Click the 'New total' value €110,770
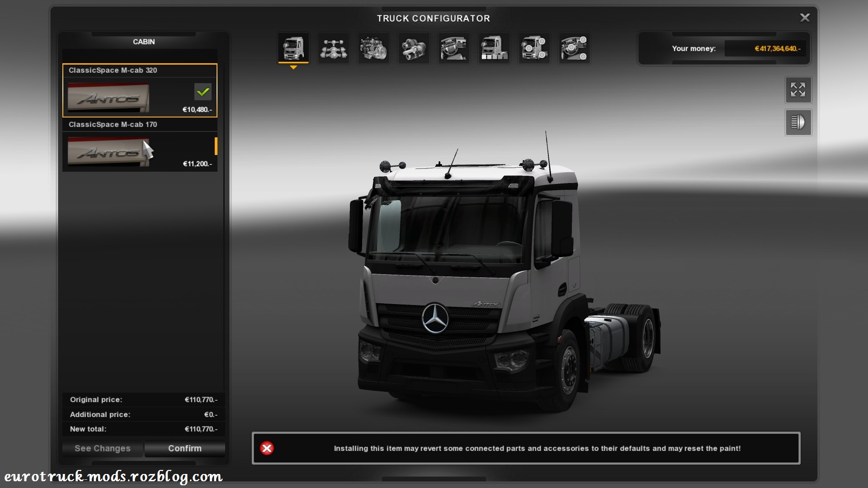This screenshot has width=868, height=488. pyautogui.click(x=201, y=429)
